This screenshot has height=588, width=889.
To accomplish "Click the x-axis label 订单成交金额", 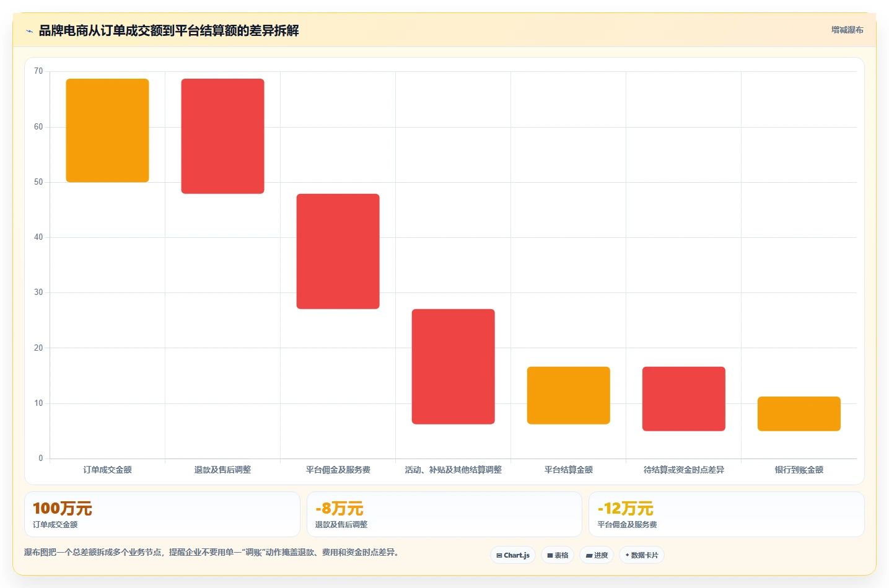I will click(x=108, y=470).
